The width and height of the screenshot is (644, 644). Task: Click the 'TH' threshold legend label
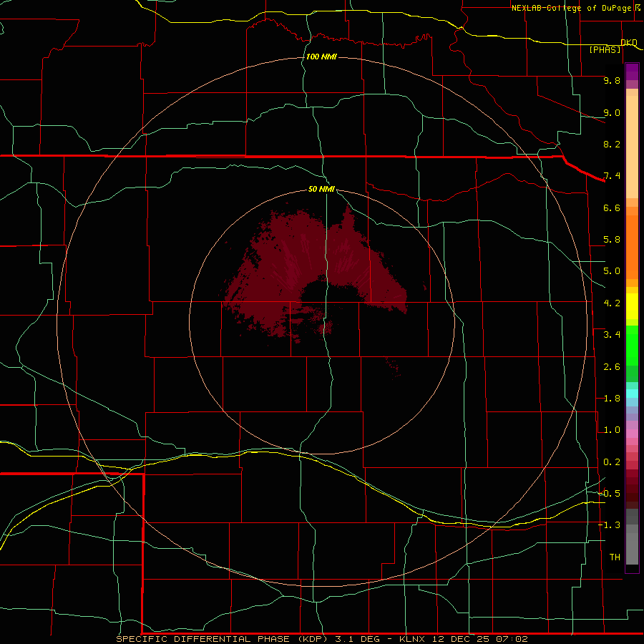pyautogui.click(x=615, y=557)
